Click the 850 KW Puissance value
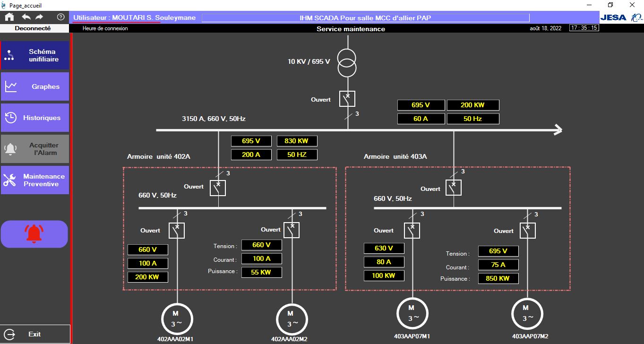 coord(498,278)
